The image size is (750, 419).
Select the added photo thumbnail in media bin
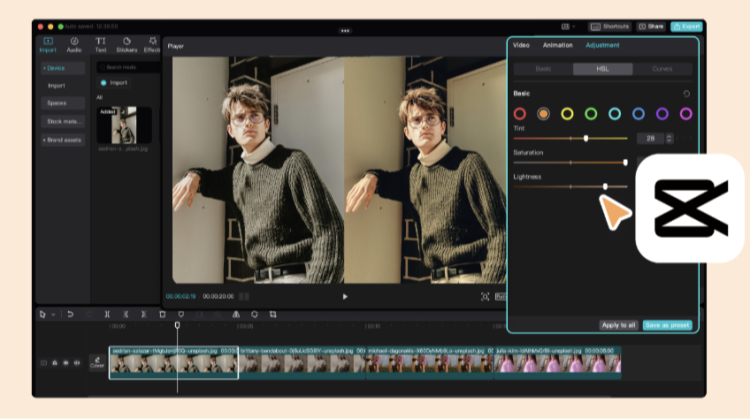pyautogui.click(x=124, y=125)
